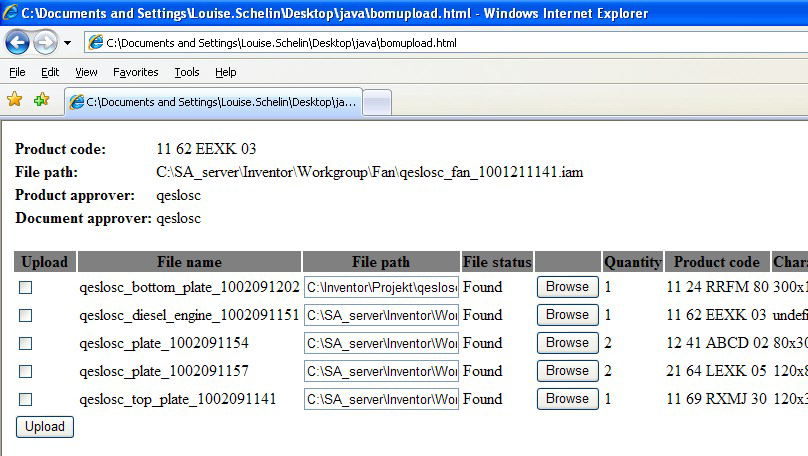808x456 pixels.
Task: Click Browse for qeslosc_plate_1002091157 row
Action: click(x=567, y=371)
